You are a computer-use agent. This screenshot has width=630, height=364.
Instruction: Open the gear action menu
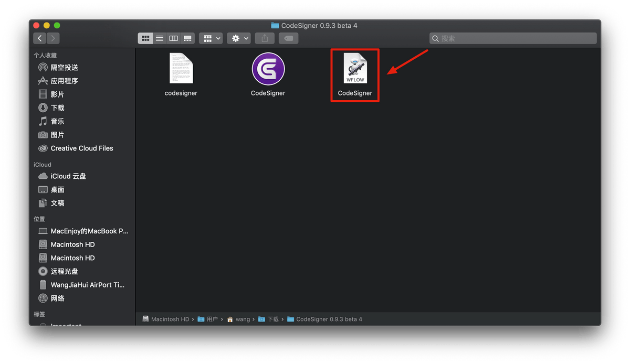click(239, 38)
